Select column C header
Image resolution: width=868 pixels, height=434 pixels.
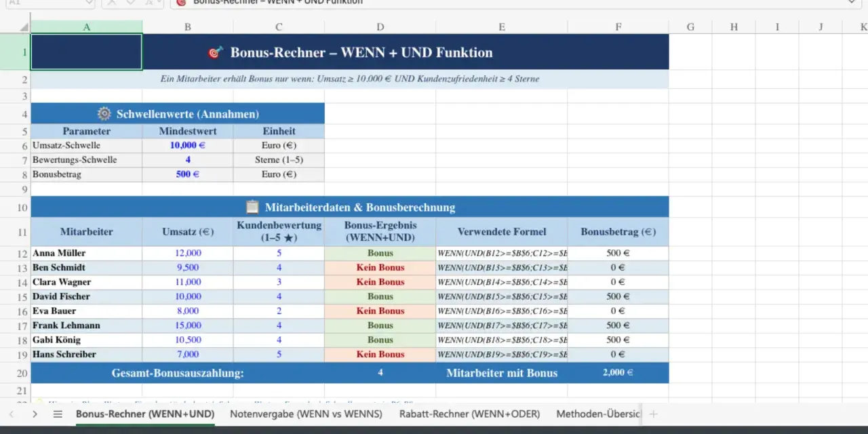click(x=279, y=27)
